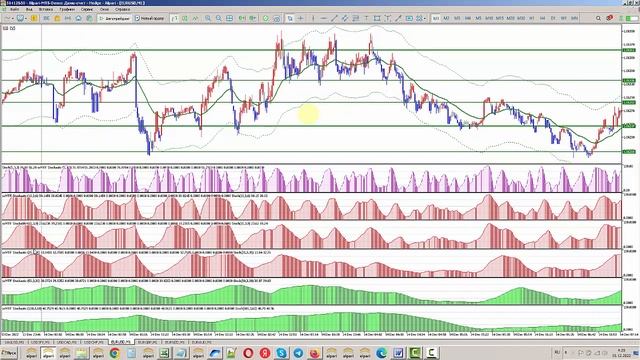The image size is (640, 360).
Task: Switch to H1 timeframe
Action: [532, 18]
